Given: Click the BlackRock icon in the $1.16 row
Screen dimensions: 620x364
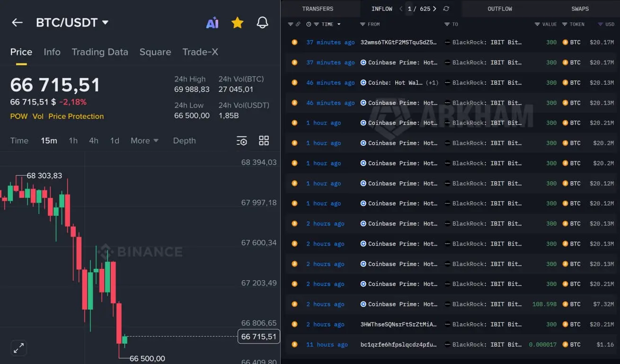Looking at the screenshot, I should [x=447, y=345].
